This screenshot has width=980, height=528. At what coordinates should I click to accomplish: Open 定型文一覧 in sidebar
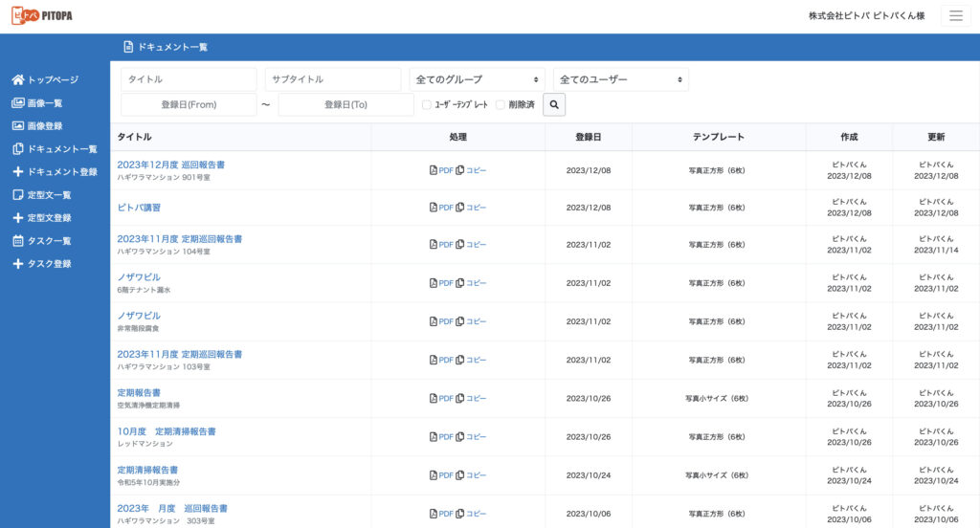[x=50, y=194]
